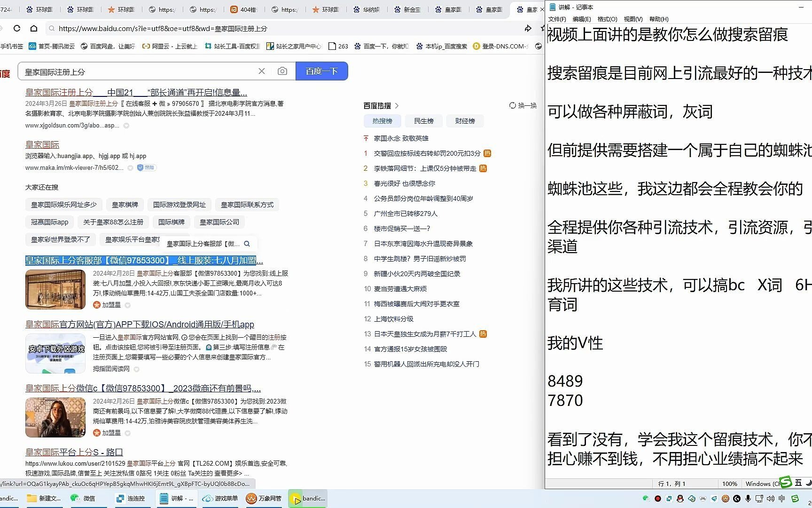Click the share arrow icon in address bar

[528, 28]
